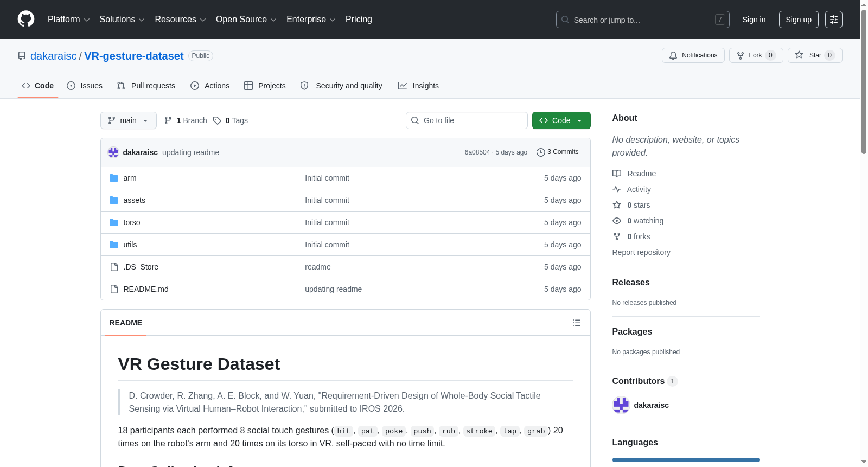Open the Pricing page
The width and height of the screenshot is (868, 467).
click(x=359, y=20)
